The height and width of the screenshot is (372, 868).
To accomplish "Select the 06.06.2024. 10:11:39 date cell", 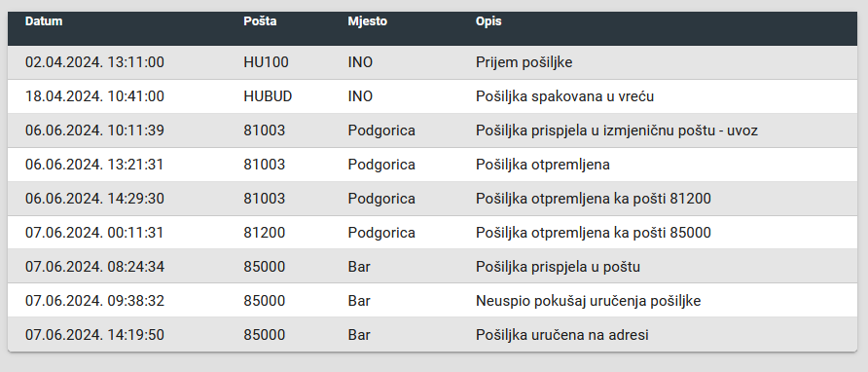I will (94, 130).
